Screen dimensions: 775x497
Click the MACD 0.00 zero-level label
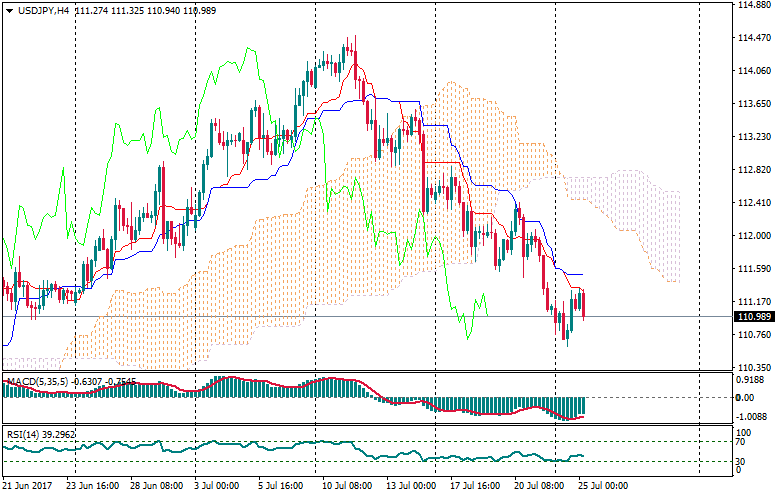pos(745,398)
